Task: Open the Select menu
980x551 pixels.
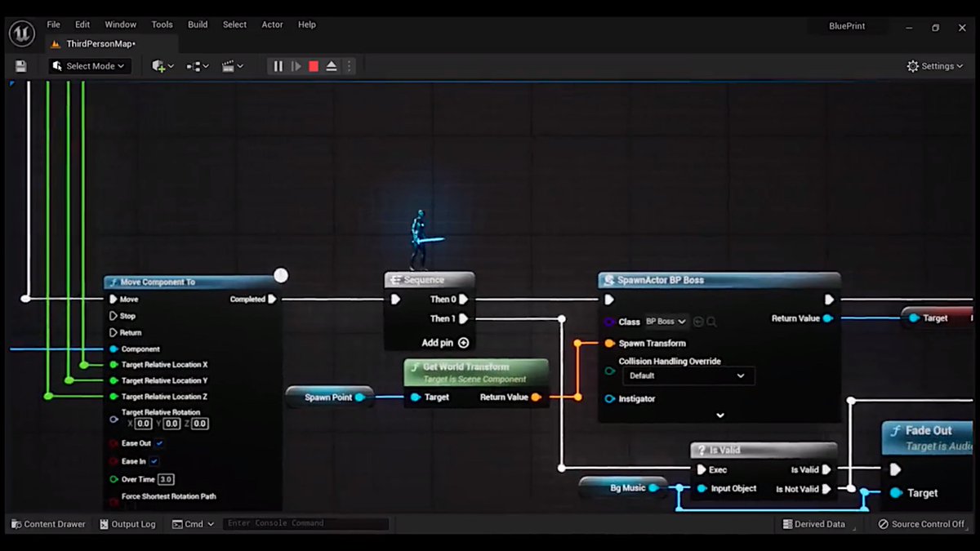Action: tap(234, 24)
